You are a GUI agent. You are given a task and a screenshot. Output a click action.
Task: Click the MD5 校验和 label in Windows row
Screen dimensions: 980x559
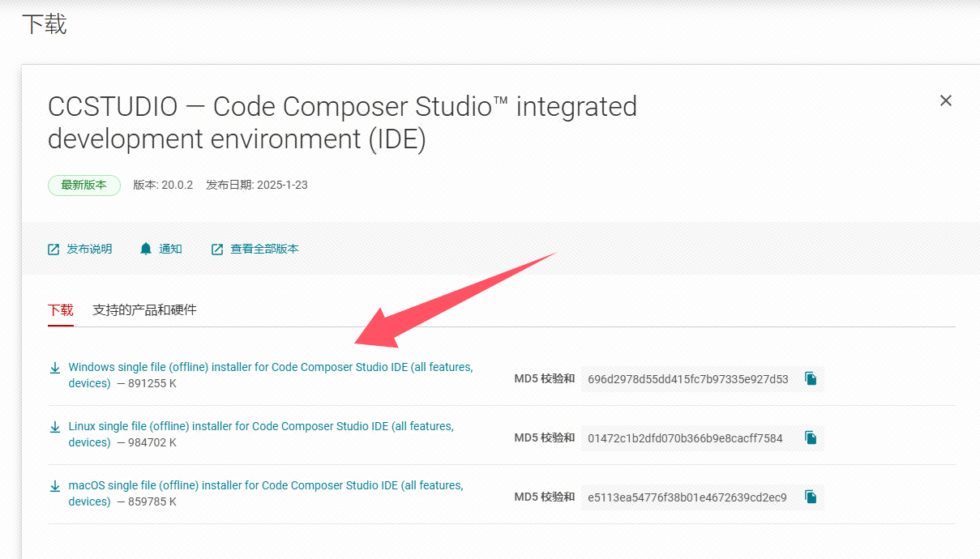545,378
